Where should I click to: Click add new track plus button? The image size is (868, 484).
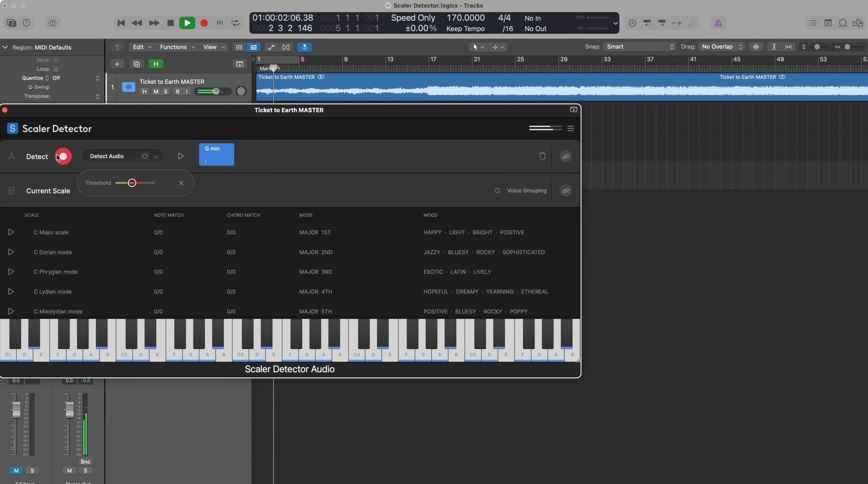pyautogui.click(x=117, y=64)
